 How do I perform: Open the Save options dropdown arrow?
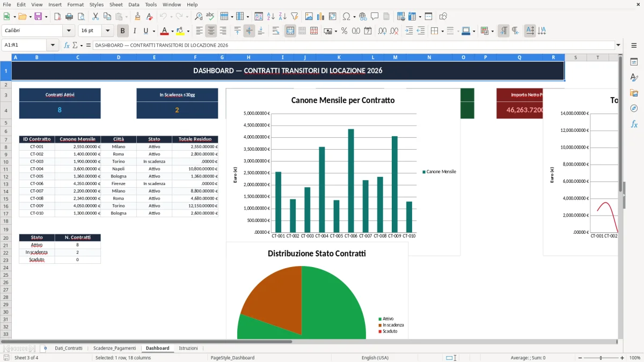coord(46,17)
